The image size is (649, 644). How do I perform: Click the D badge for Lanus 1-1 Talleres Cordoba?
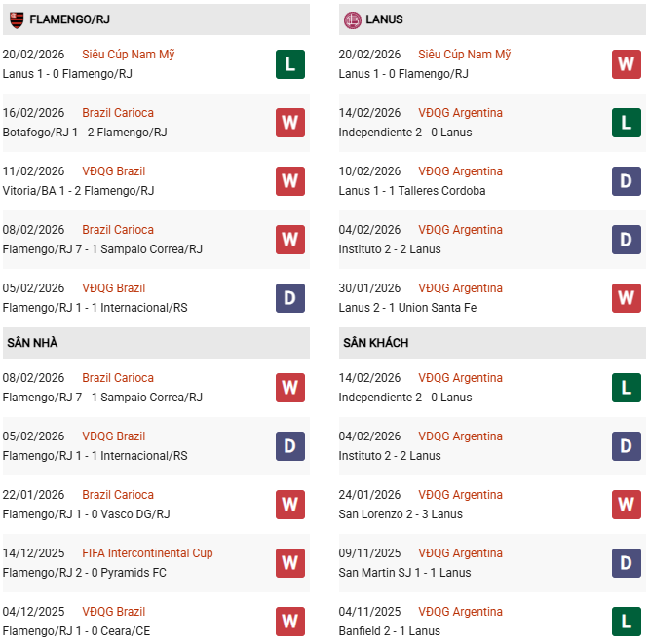[x=626, y=181]
